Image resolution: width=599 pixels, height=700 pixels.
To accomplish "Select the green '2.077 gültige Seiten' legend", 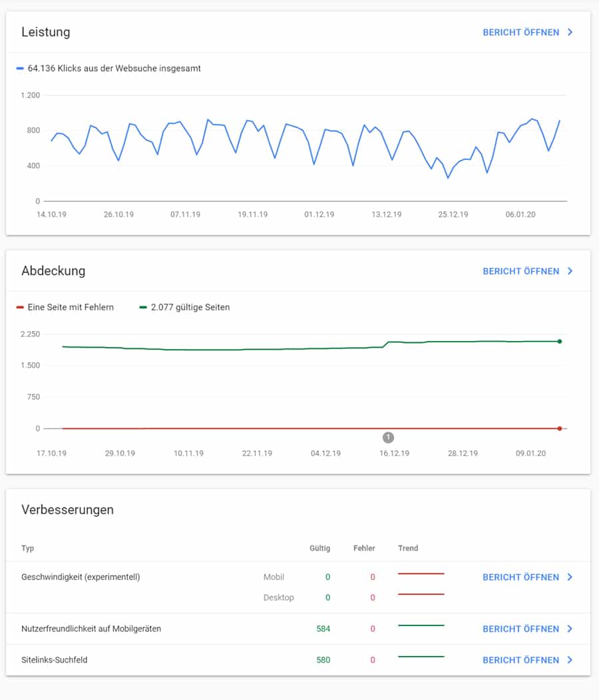I will pos(184,307).
